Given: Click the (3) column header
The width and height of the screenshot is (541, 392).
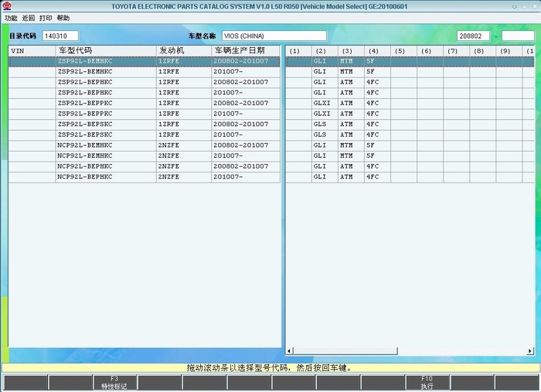Looking at the screenshot, I should click(x=351, y=51).
